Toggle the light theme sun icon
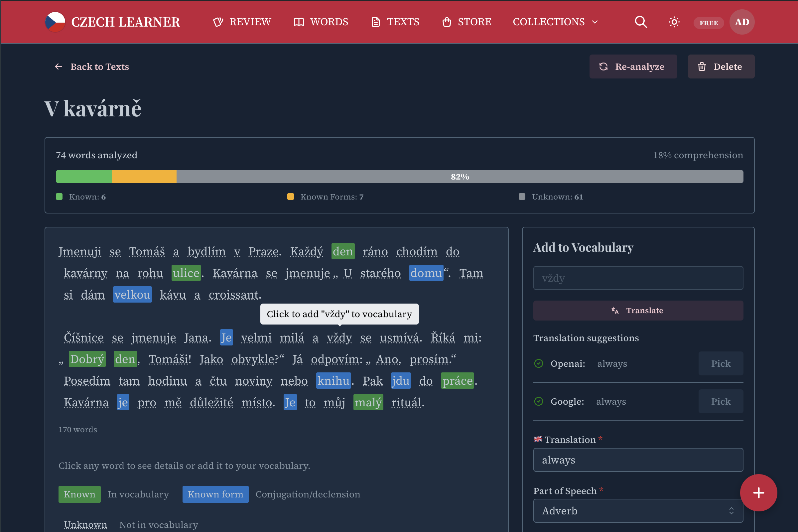This screenshot has width=798, height=532. [x=674, y=22]
